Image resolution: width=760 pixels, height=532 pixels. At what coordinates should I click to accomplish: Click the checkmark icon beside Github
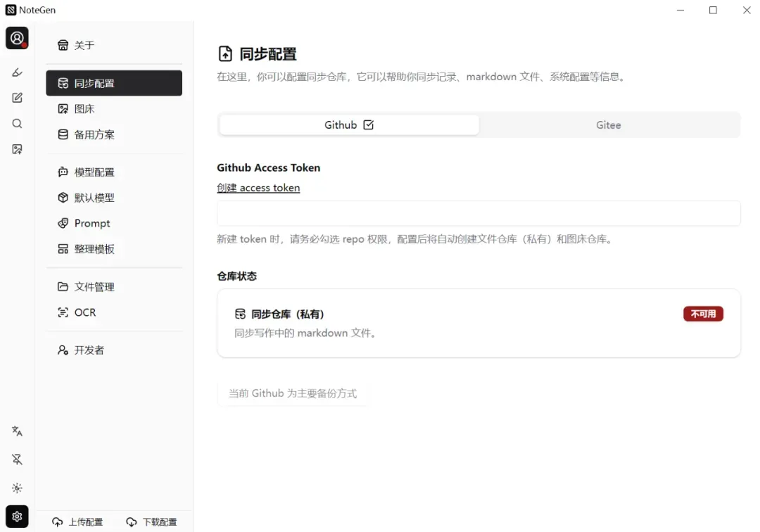[368, 125]
